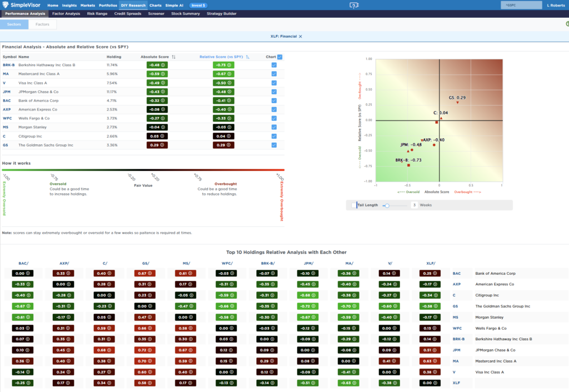
Task: Switch to the Factors tab
Action: (42, 24)
